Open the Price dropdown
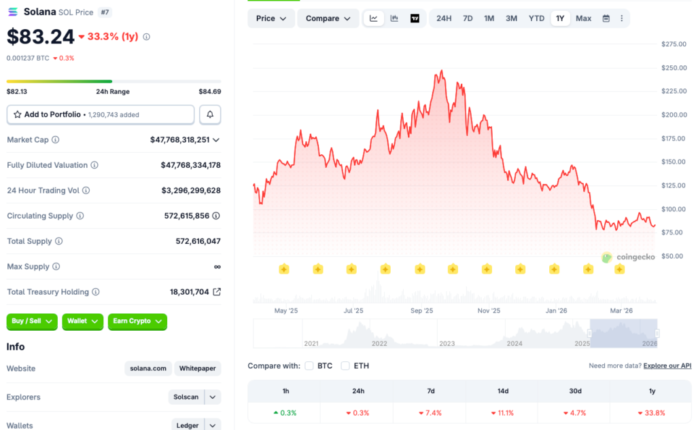 [271, 18]
